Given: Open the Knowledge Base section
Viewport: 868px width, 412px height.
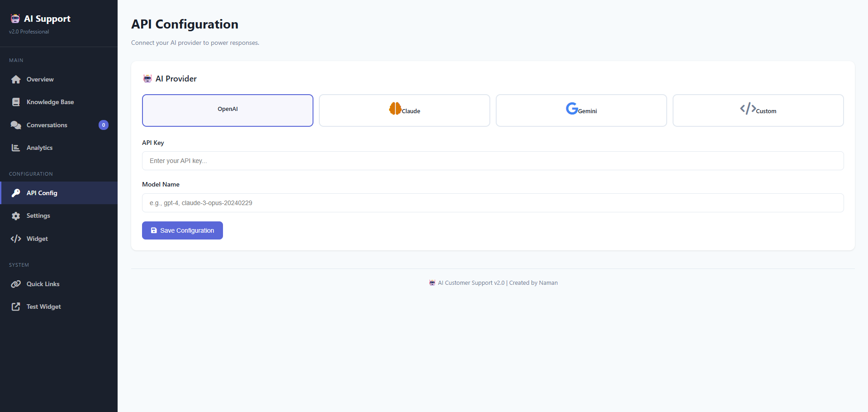Looking at the screenshot, I should click(x=59, y=102).
